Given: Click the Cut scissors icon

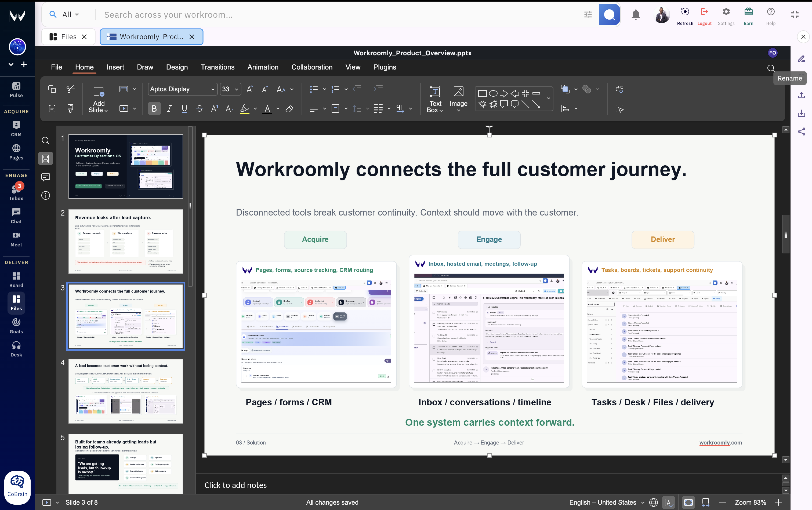Looking at the screenshot, I should (x=70, y=89).
